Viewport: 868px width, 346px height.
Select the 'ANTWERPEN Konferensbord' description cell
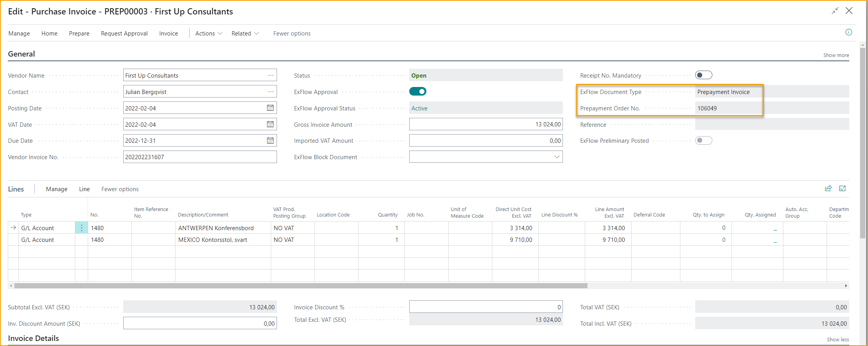tap(223, 228)
